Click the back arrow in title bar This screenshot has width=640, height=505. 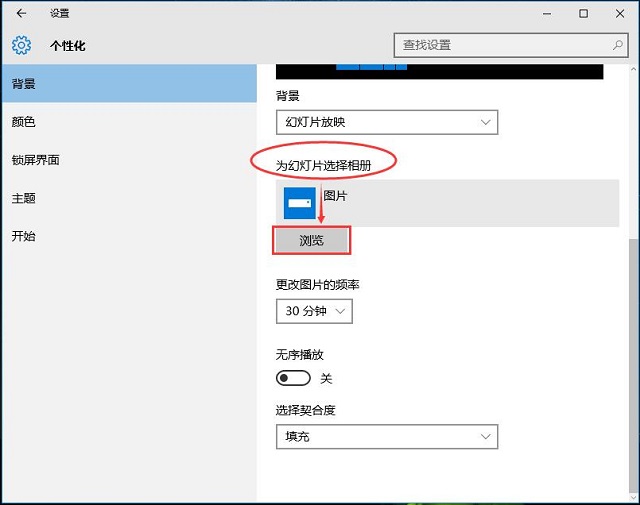21,14
